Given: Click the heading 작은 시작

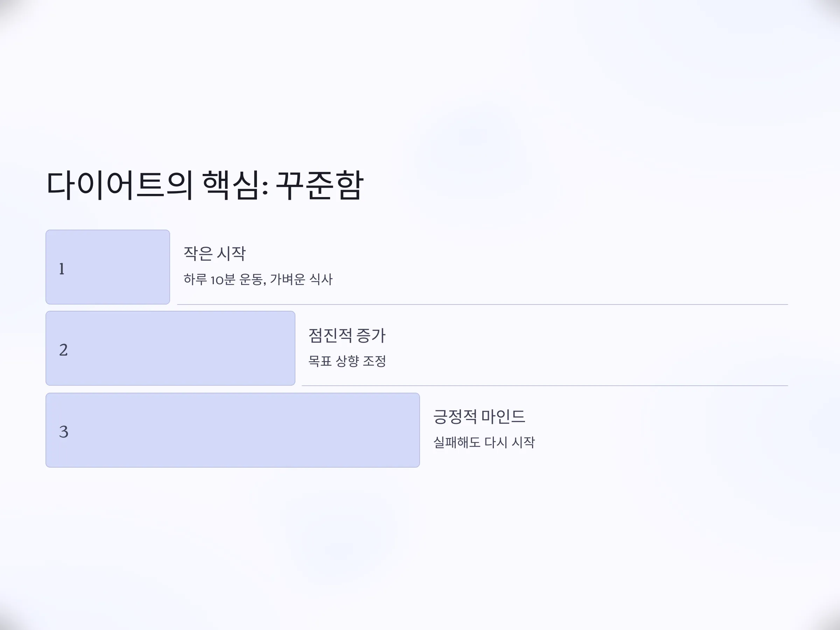Looking at the screenshot, I should click(215, 253).
